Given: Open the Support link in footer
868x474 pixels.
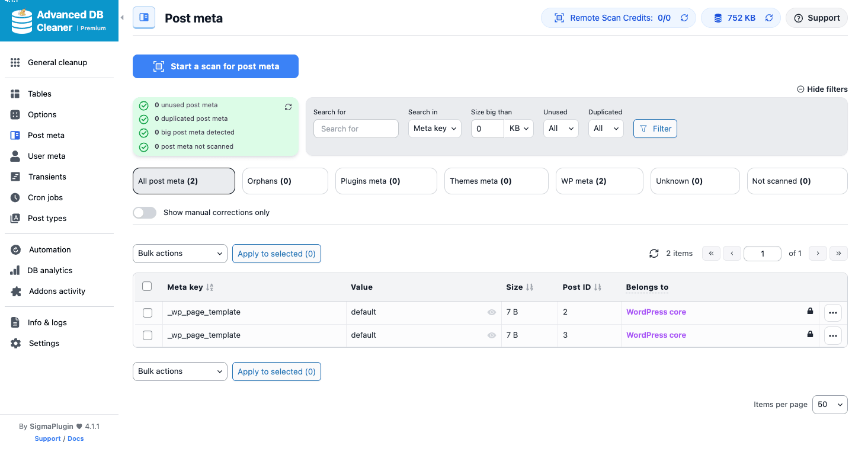Looking at the screenshot, I should click(x=47, y=438).
